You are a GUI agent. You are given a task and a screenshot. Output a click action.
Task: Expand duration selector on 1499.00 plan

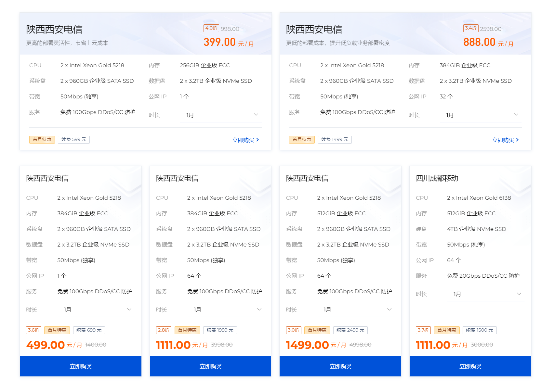(x=356, y=310)
